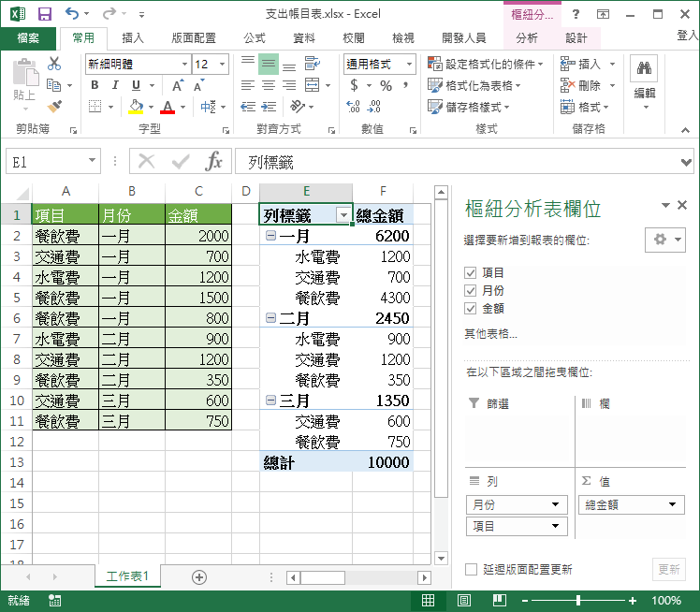
Task: Switch to the 公式 ribbon tab
Action: [x=255, y=38]
